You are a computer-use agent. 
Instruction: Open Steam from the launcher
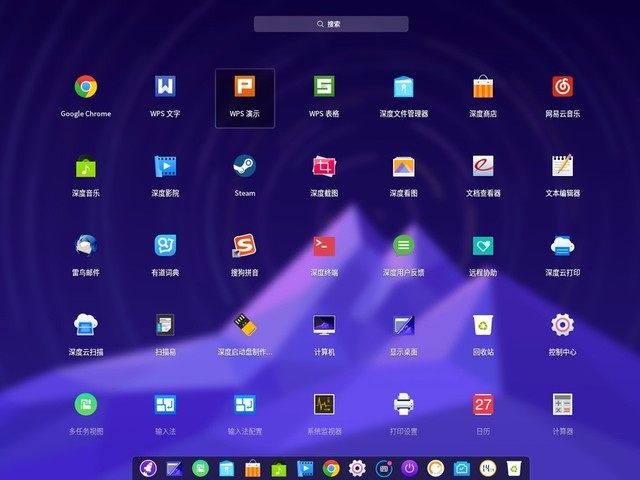click(x=245, y=166)
